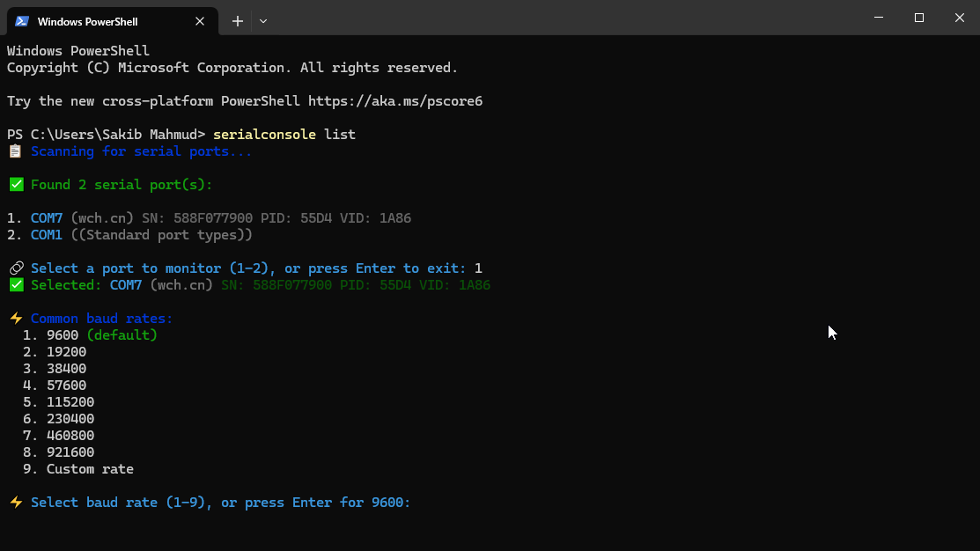Click the '57600' baud rate line

55,386
